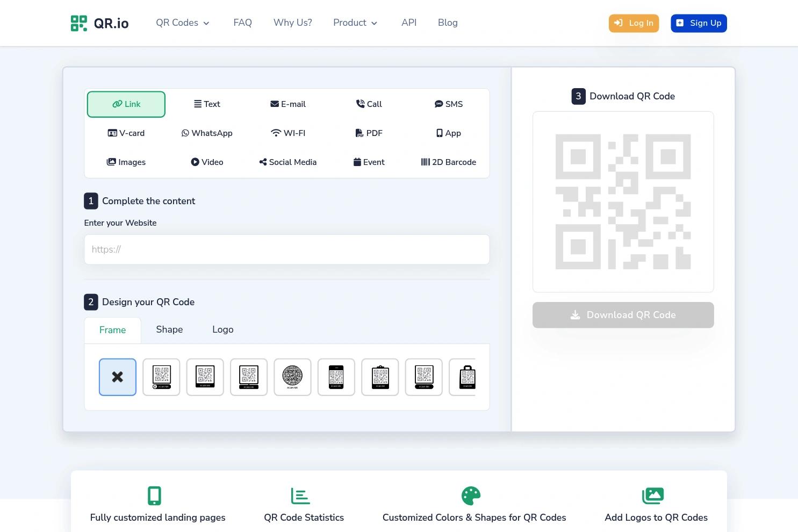Choose the WhatsApp QR type

point(207,133)
